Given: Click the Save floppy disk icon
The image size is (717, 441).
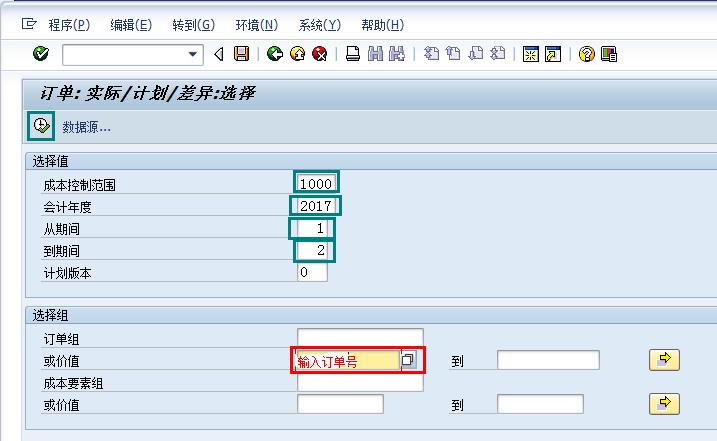Looking at the screenshot, I should (x=241, y=54).
